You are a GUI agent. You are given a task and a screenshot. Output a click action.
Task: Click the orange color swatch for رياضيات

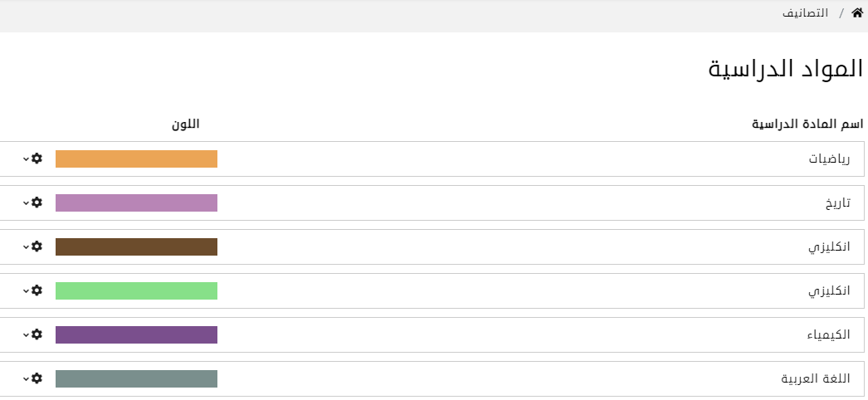(136, 159)
